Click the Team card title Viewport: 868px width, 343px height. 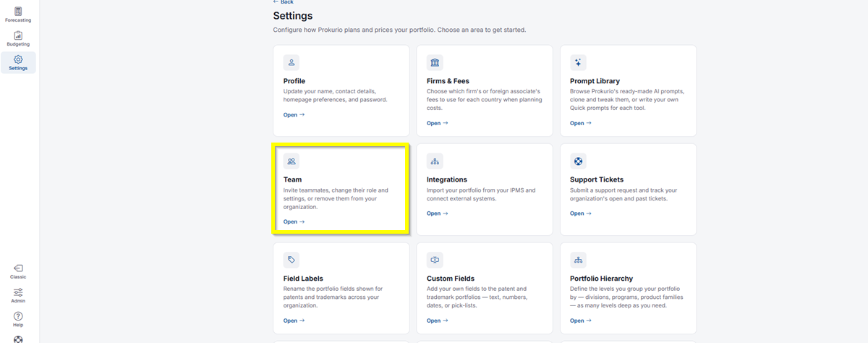292,179
